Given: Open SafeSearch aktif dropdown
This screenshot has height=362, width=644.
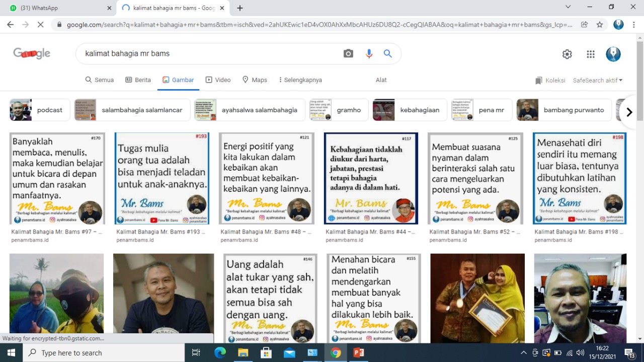Looking at the screenshot, I should click(x=598, y=80).
